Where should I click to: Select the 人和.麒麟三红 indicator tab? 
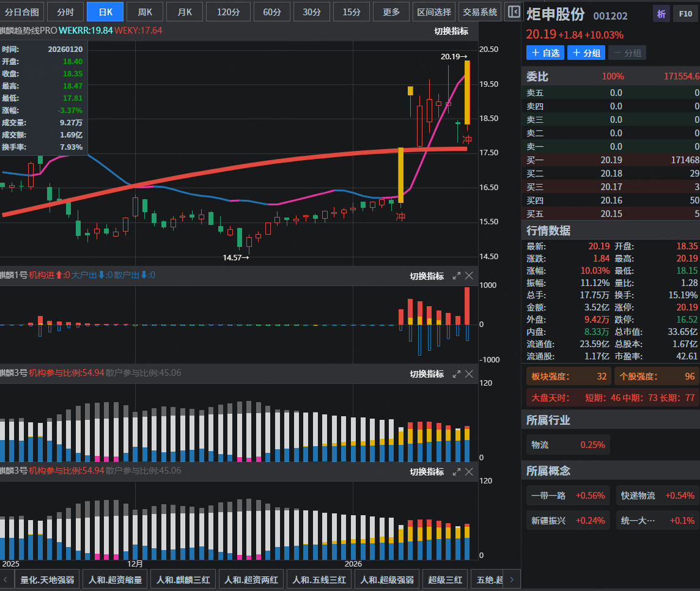click(183, 579)
